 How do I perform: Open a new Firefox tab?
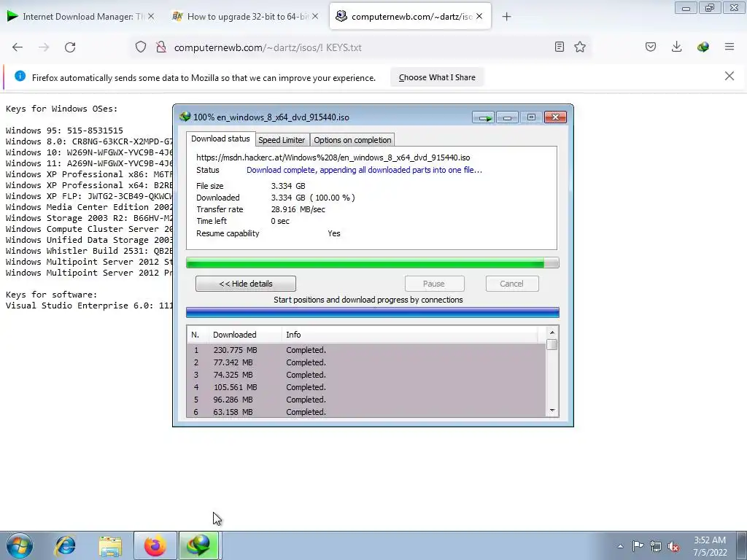(506, 17)
